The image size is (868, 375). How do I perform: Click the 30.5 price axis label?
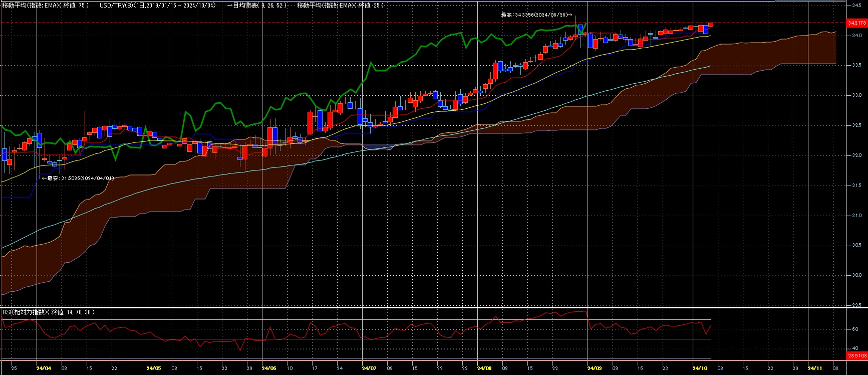[x=856, y=245]
